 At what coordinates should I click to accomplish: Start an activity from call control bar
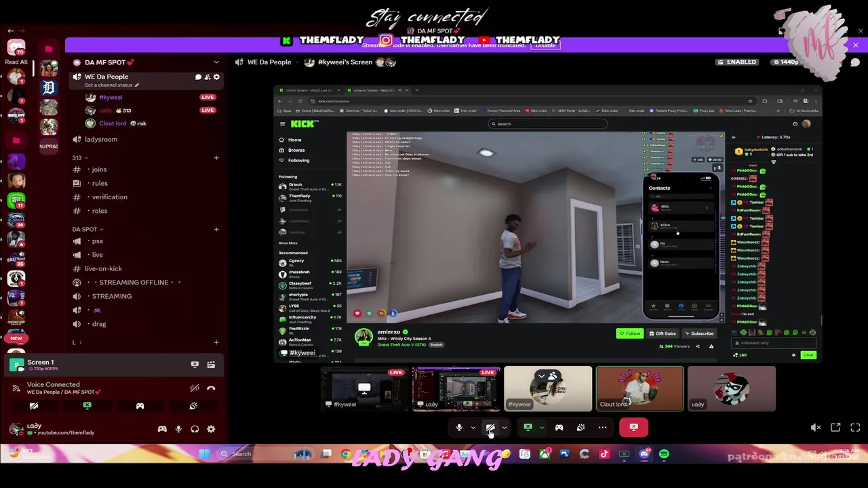tap(559, 428)
